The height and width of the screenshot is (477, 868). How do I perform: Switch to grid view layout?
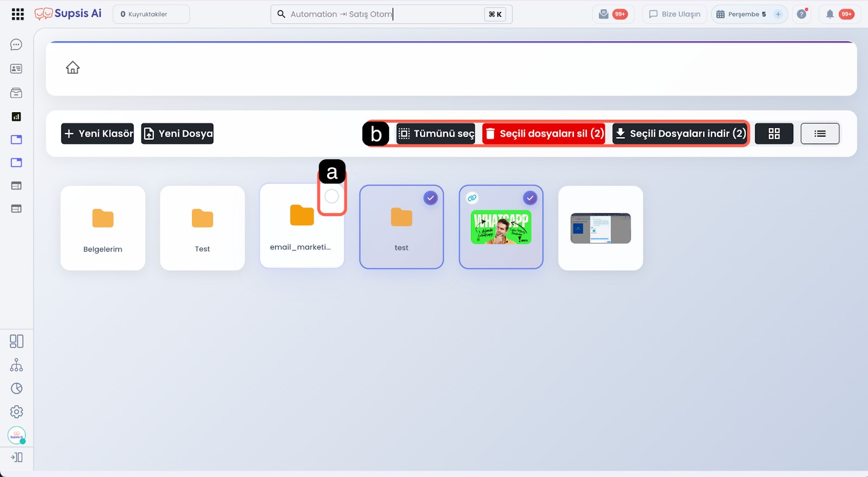coord(774,134)
